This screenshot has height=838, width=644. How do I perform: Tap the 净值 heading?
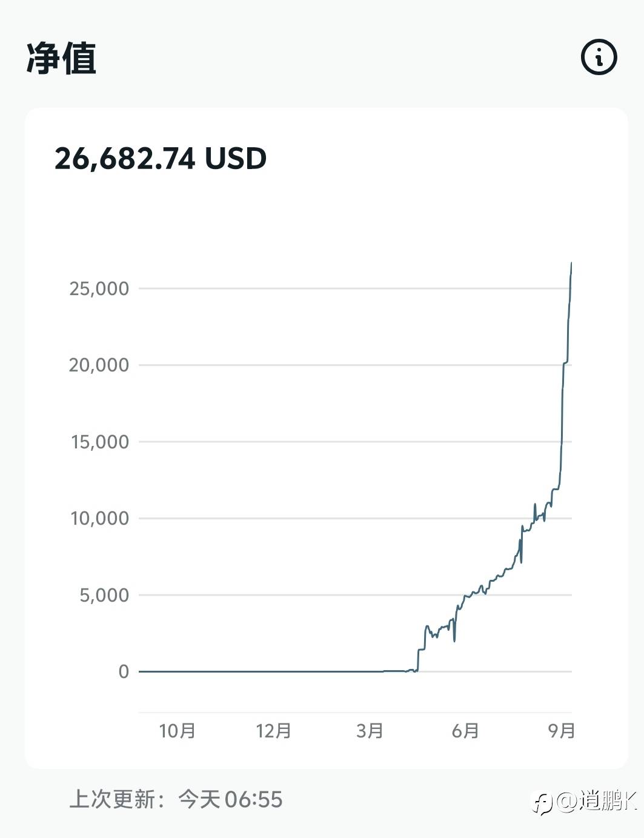tap(61, 59)
